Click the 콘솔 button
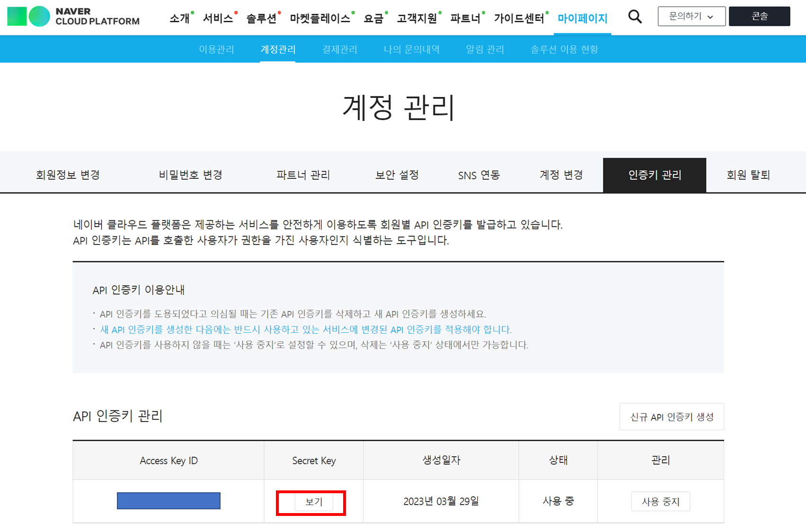This screenshot has width=806, height=532. tap(759, 17)
